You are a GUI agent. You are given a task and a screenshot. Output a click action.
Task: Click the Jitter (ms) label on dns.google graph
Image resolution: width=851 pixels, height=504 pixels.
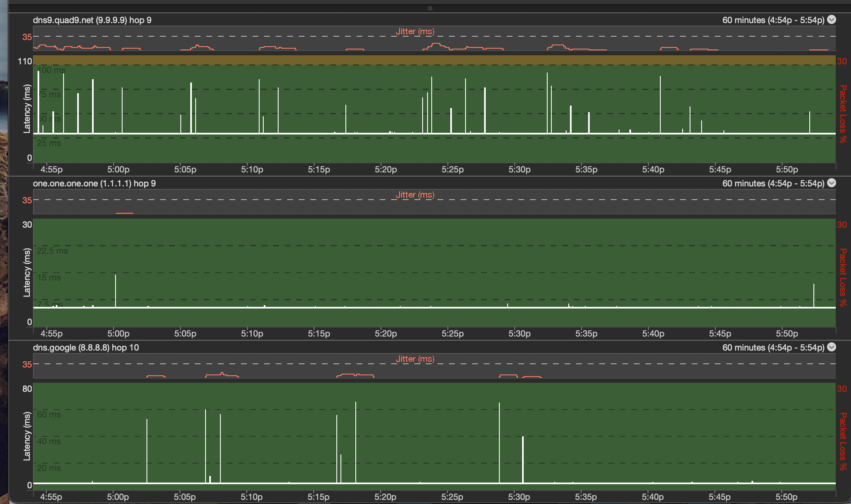point(415,359)
